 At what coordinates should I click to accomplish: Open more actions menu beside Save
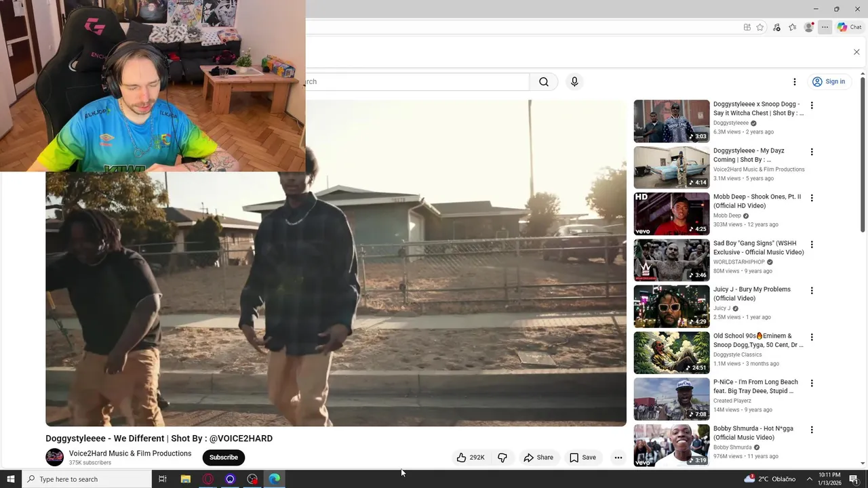618,457
